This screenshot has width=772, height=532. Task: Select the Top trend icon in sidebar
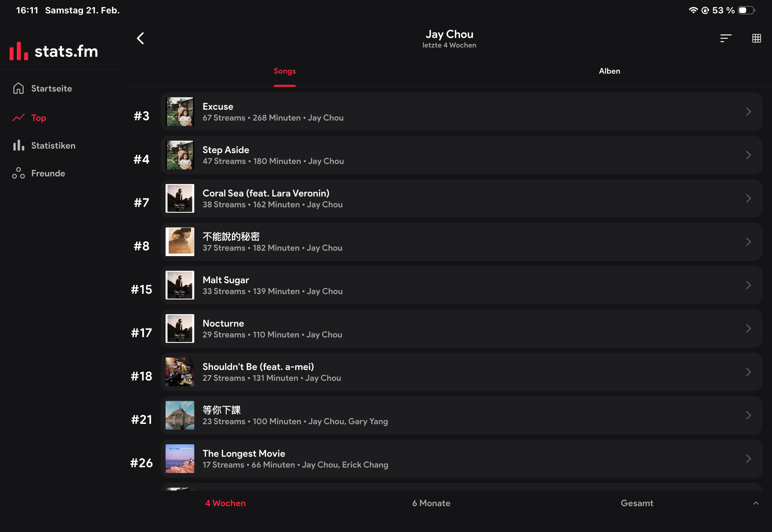(x=18, y=118)
